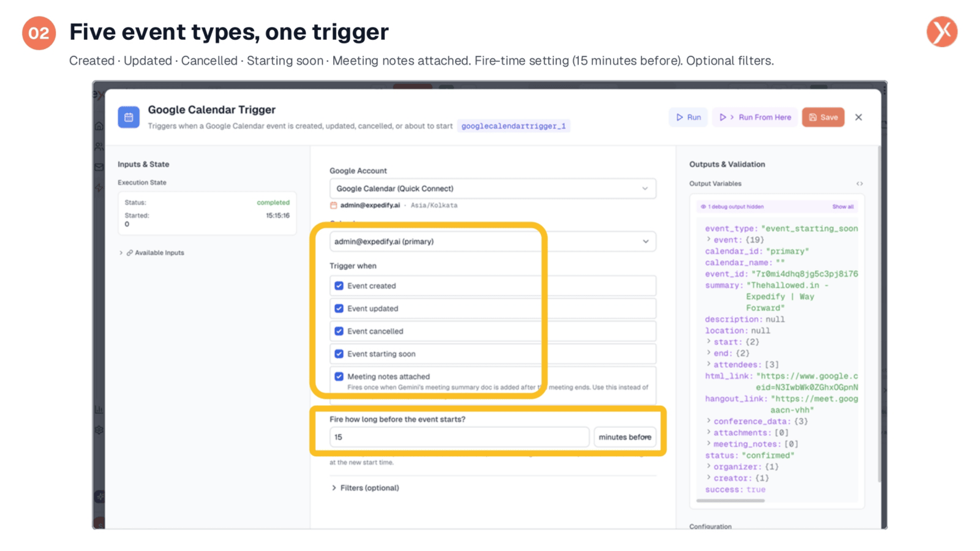
Task: Uncheck the Event cancelled checkbox
Action: (339, 331)
